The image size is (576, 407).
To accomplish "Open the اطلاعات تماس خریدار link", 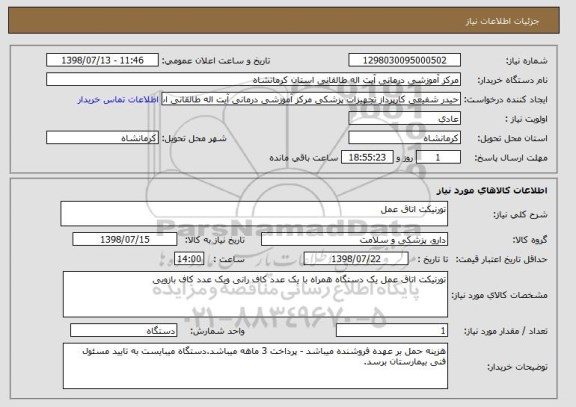I will pyautogui.click(x=118, y=100).
